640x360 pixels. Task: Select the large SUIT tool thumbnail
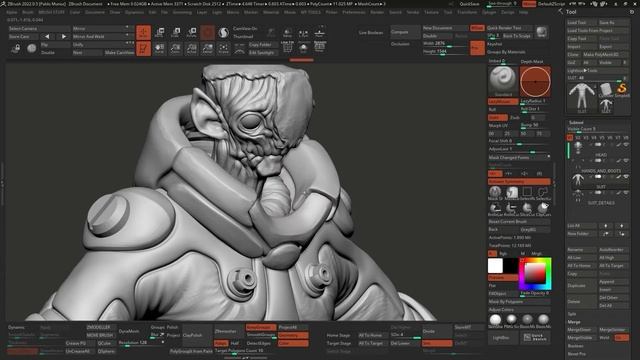coord(582,97)
